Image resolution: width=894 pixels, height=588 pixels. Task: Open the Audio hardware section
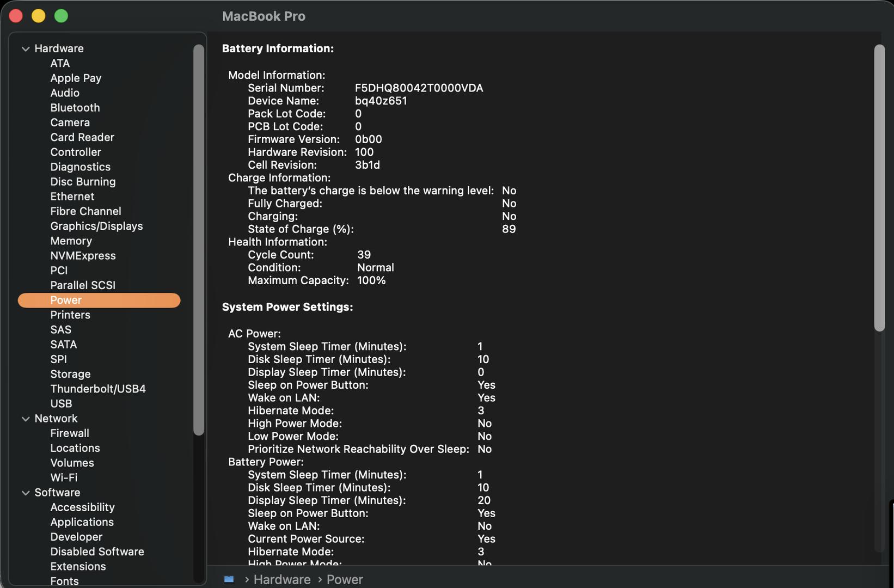click(x=65, y=93)
